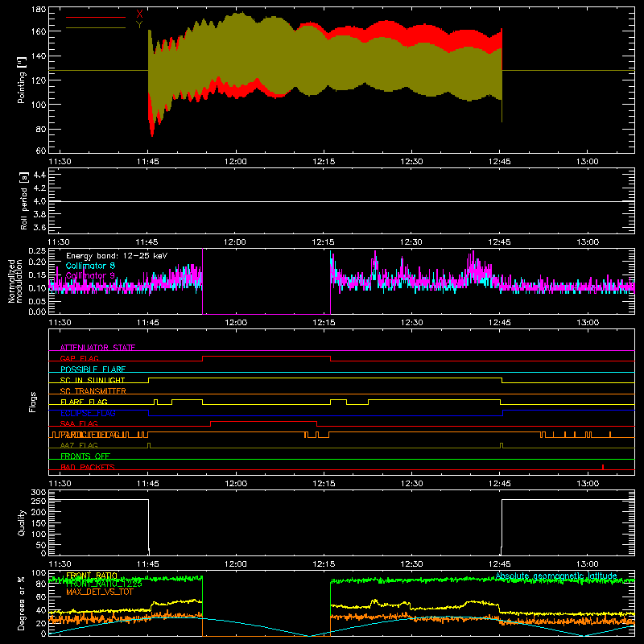Select the 0.25 tick on modulation axis
Screen dimensions: 644x644
(x=38, y=251)
